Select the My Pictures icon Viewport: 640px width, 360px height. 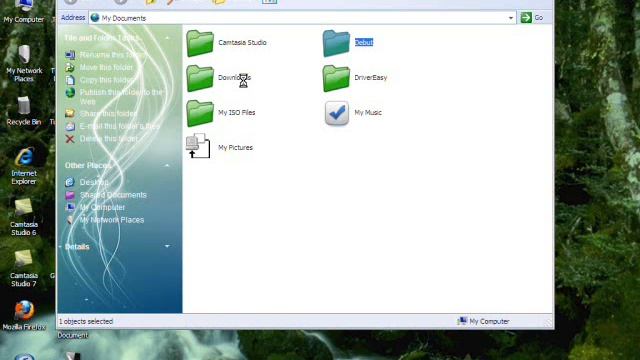(198, 146)
